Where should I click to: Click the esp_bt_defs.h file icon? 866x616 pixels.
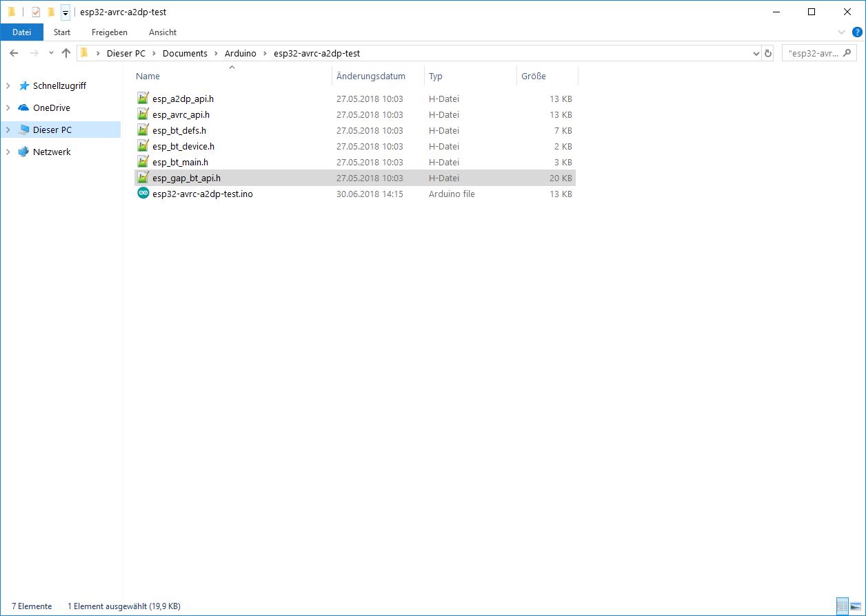pos(143,130)
